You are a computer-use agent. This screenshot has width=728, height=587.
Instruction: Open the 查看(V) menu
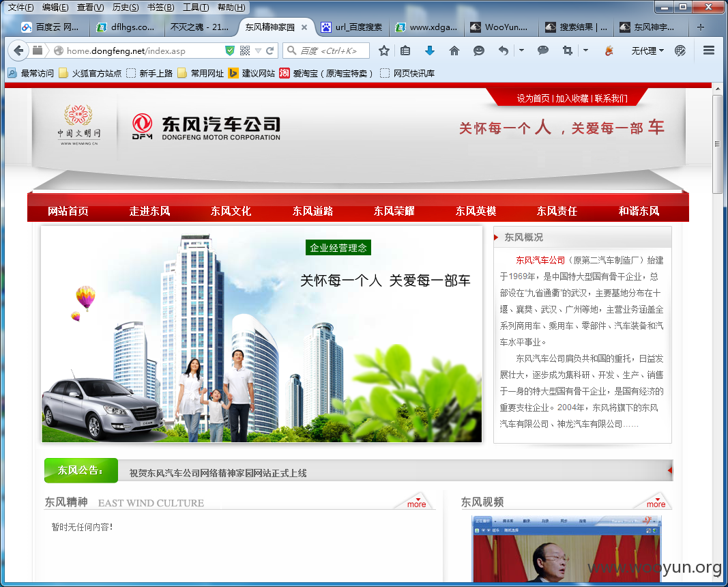[x=91, y=8]
